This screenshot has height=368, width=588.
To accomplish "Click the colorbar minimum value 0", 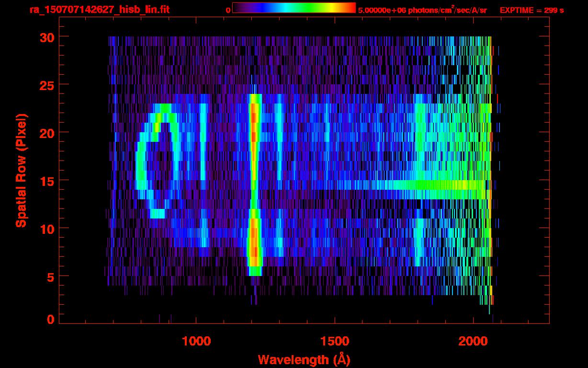I will click(x=228, y=10).
